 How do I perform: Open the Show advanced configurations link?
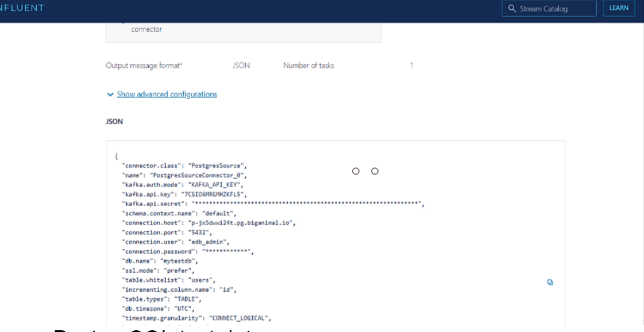[167, 94]
